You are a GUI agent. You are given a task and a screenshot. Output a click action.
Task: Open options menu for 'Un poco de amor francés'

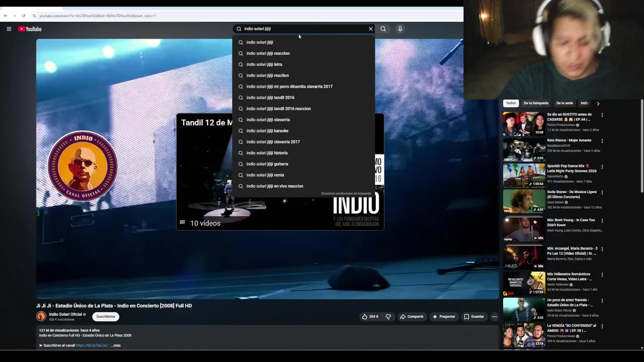coord(602,301)
